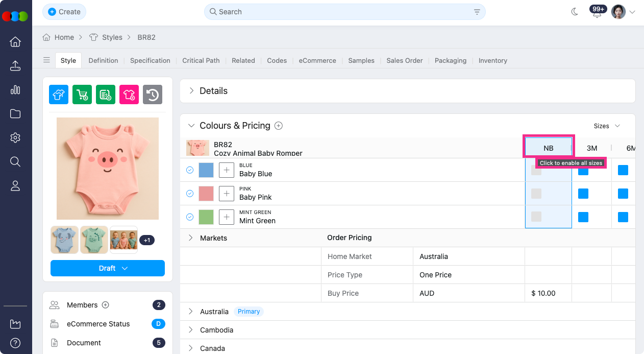The image size is (644, 354).
Task: Toggle the NB size checkbox for Baby Pink
Action: coord(536,194)
